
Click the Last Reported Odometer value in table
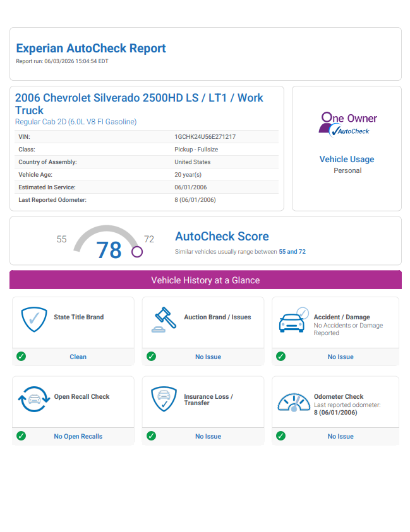click(x=195, y=200)
